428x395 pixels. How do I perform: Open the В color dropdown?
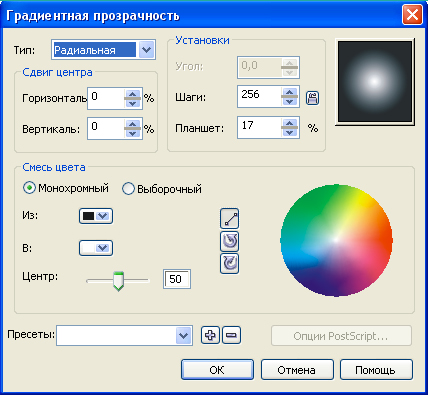103,248
